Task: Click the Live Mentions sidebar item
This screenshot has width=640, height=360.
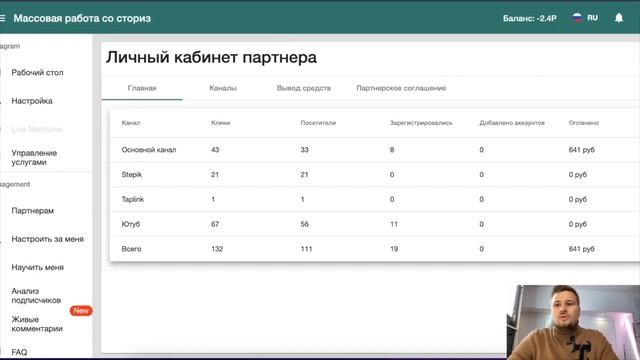Action: [x=36, y=129]
